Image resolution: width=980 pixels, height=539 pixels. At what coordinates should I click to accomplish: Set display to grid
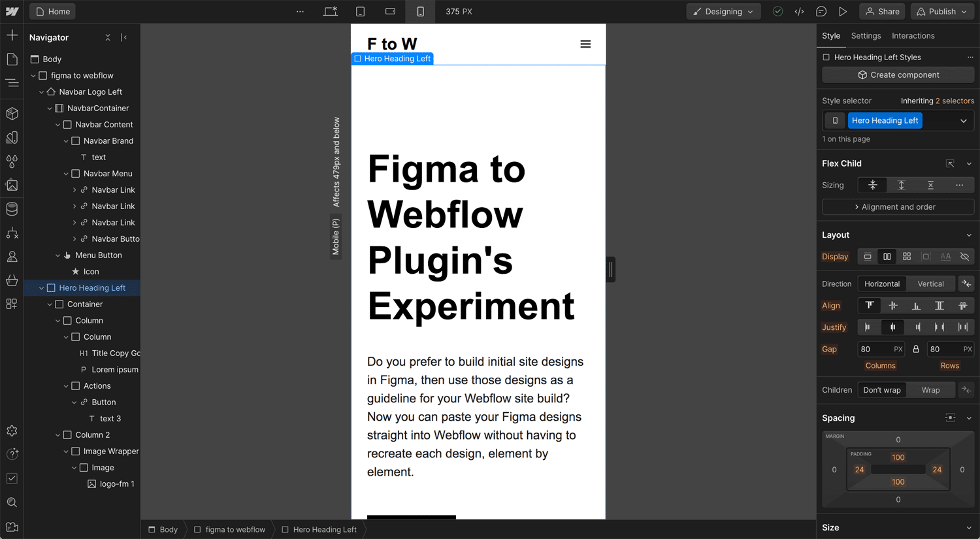(906, 257)
